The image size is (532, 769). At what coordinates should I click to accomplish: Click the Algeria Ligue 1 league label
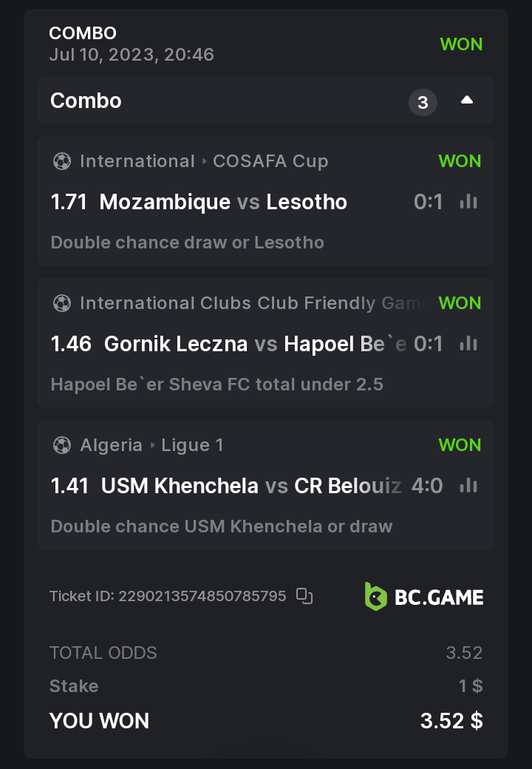[x=151, y=445]
